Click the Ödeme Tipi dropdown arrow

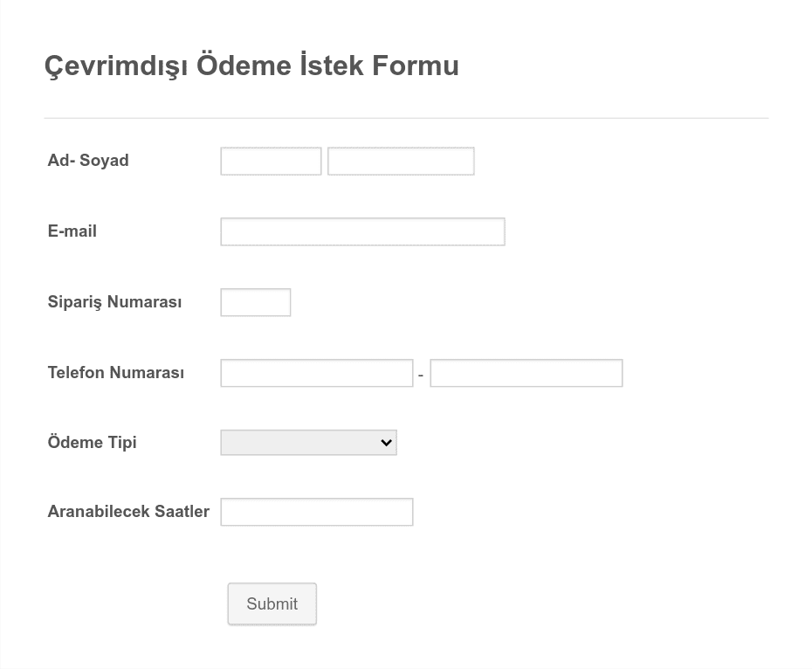[386, 443]
